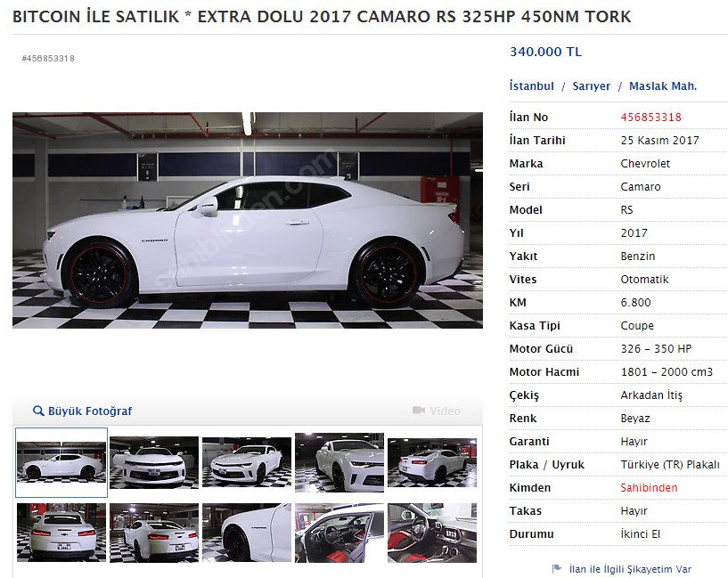
Task: Click the Video tab label
Action: [445, 411]
